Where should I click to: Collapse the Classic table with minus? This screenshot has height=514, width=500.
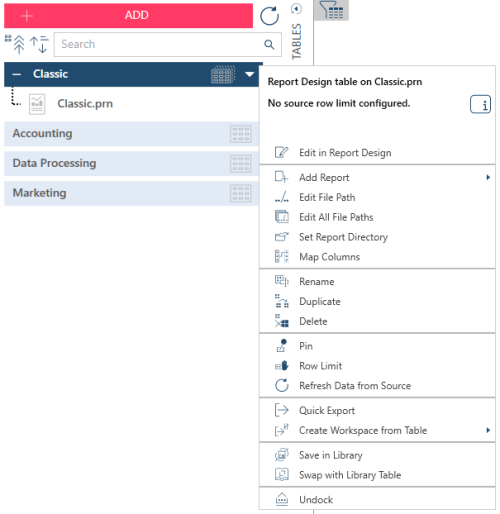coord(17,74)
